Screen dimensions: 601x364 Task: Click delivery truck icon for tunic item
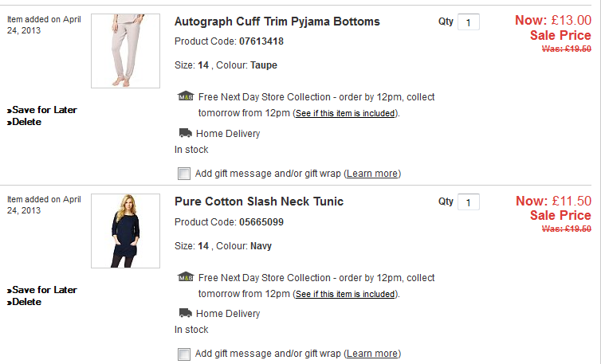[185, 313]
